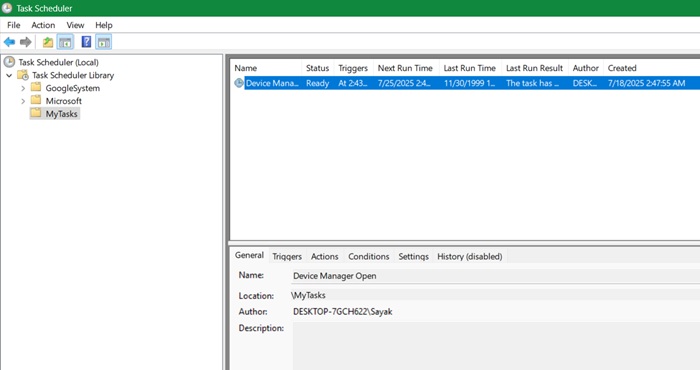Screen dimensions: 700x370
Task: Sort by the Created column header
Action: coord(651,68)
